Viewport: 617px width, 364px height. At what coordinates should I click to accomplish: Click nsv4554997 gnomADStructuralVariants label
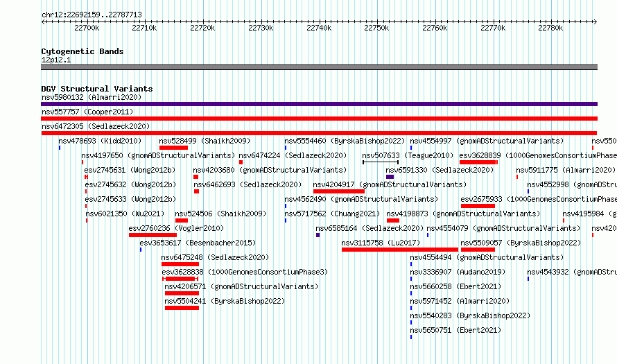pyautogui.click(x=487, y=141)
